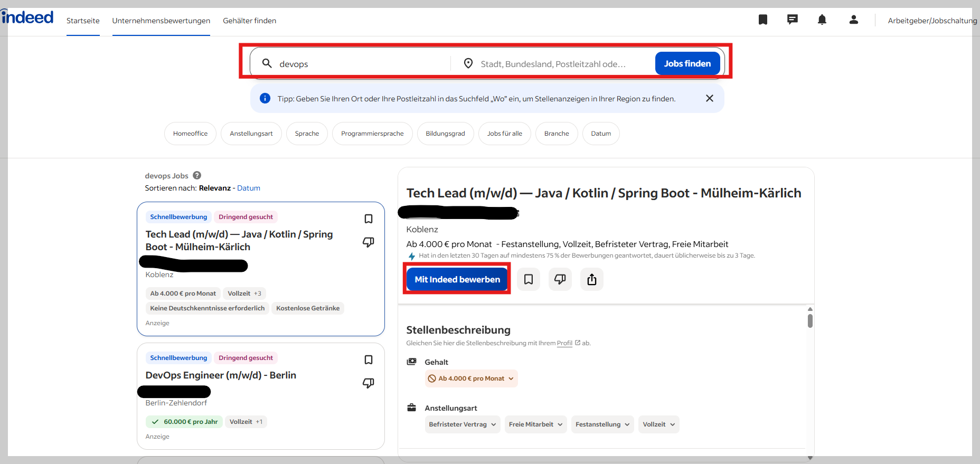Click the job search field containing devops

click(x=351, y=63)
